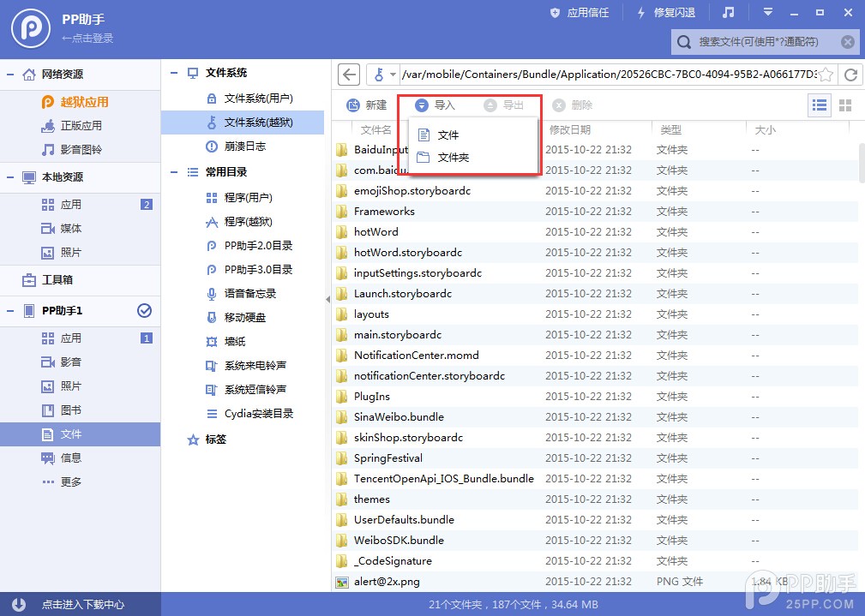
Task: Click 点击进入下载中心 at bottom
Action: coord(81,604)
